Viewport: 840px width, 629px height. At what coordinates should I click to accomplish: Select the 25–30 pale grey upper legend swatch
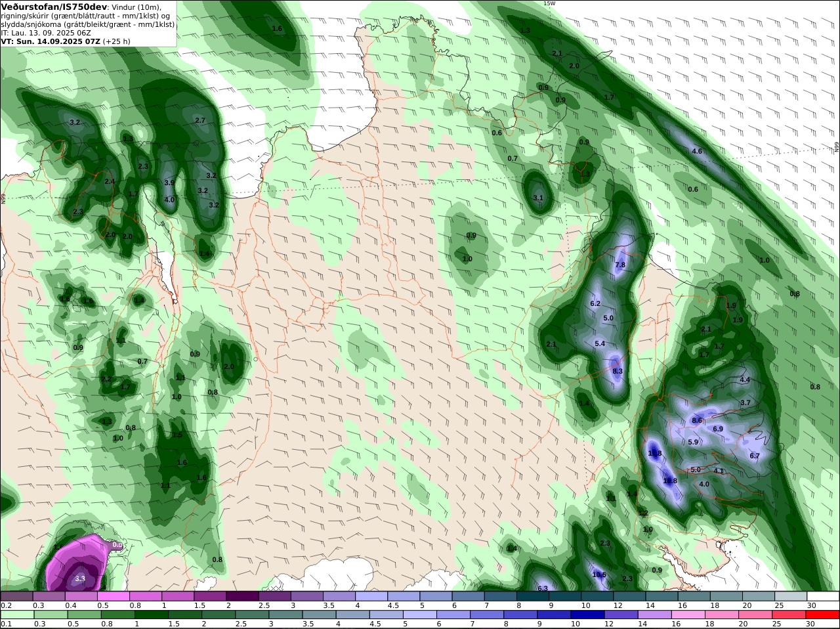[x=792, y=596]
